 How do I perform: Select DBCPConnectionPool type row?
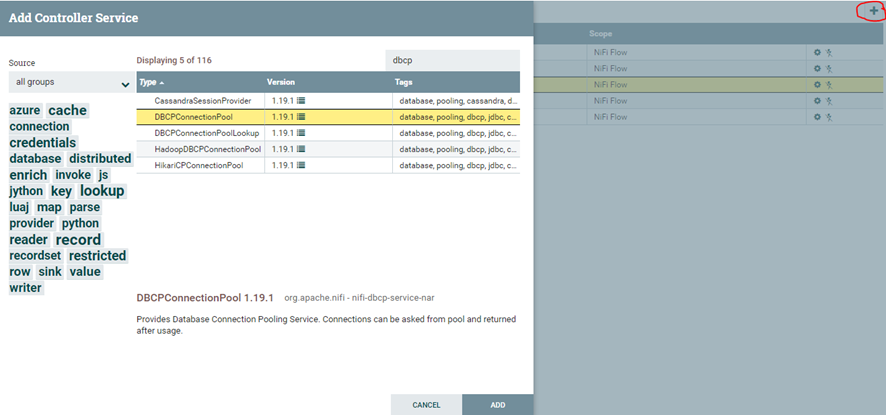[x=328, y=117]
